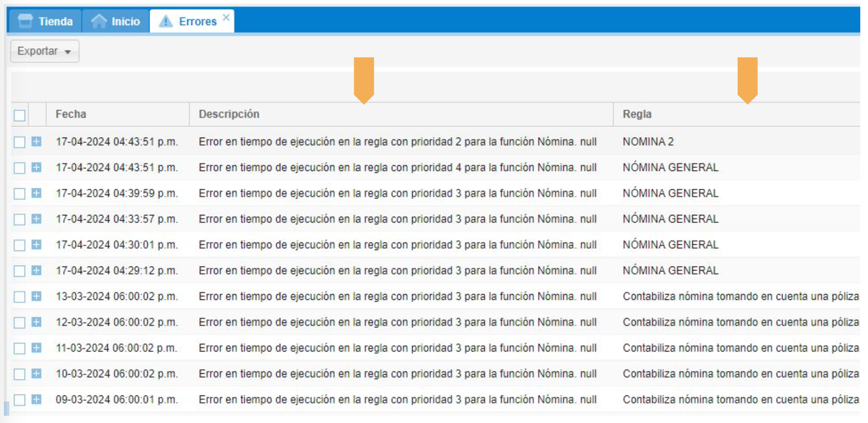This screenshot has width=868, height=423.
Task: Expand the 17-04-2024 04:33:57 p.m. row details
Action: (x=36, y=219)
